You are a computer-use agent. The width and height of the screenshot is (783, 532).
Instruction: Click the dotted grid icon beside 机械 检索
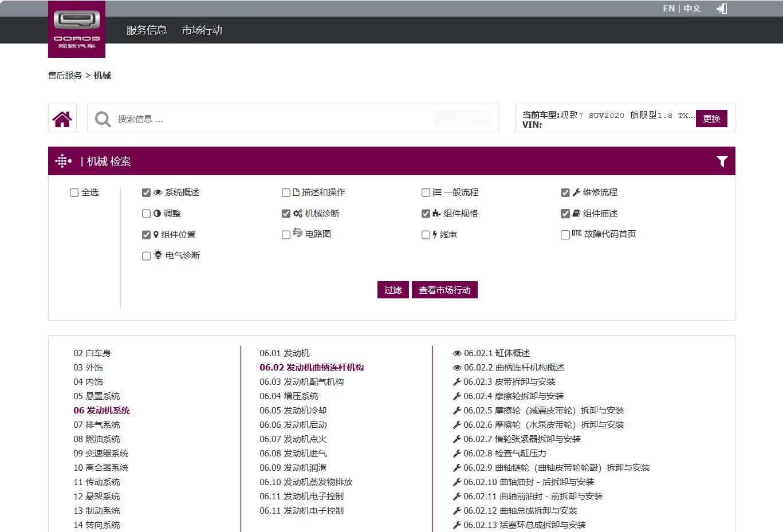tap(63, 161)
